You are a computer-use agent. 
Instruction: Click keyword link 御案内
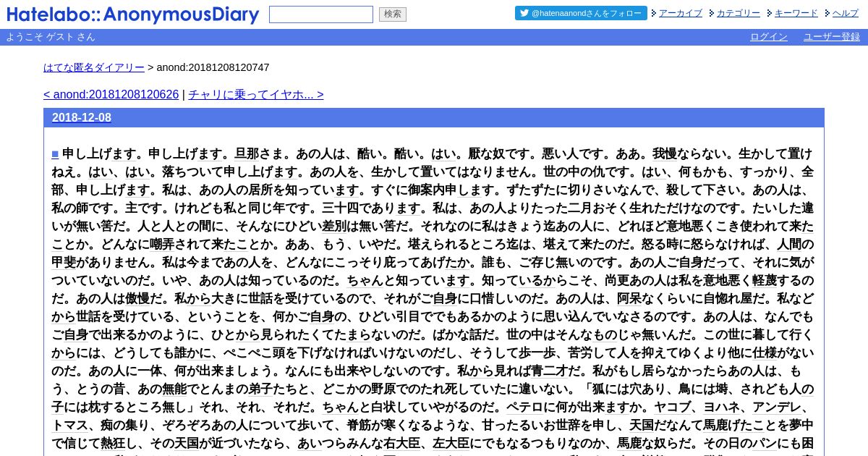[426, 190]
